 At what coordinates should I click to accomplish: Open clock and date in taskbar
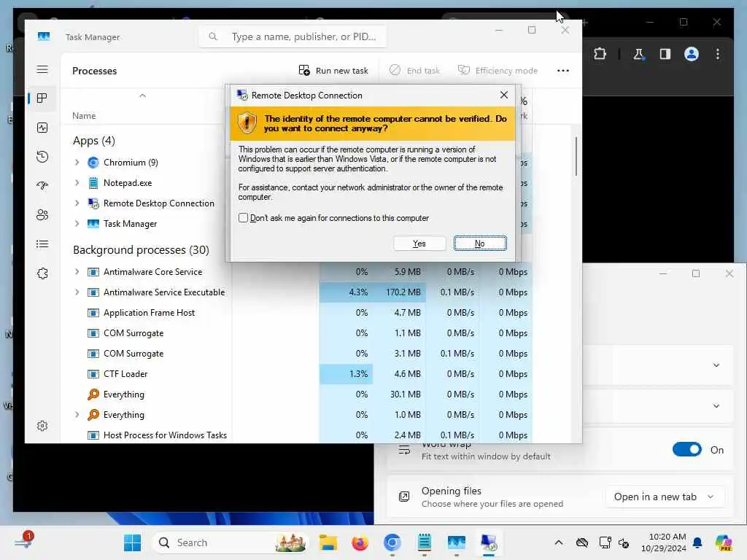pyautogui.click(x=664, y=542)
